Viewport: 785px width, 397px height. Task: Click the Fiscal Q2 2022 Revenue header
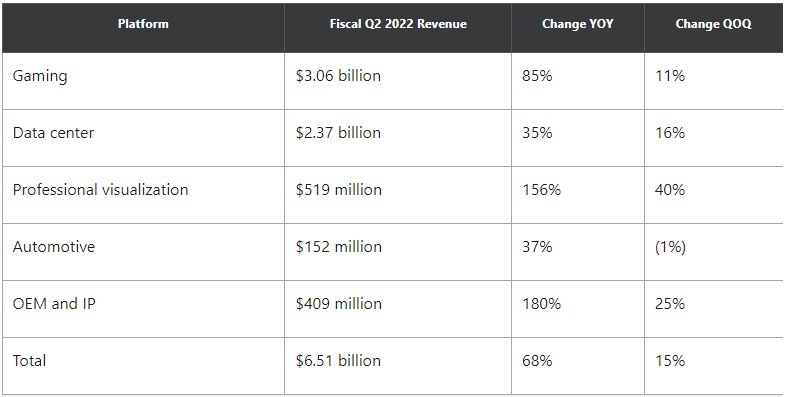(398, 24)
